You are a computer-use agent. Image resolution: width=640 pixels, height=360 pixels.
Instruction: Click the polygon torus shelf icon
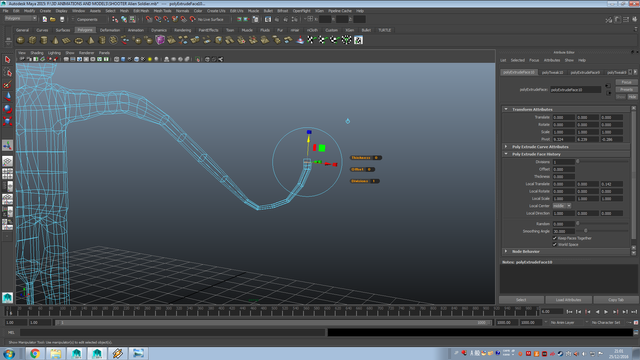click(x=79, y=40)
